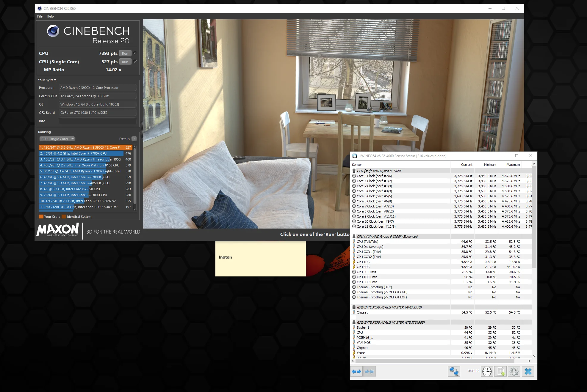Start logging with the sheet-plus icon
The width and height of the screenshot is (587, 392).
(x=501, y=371)
